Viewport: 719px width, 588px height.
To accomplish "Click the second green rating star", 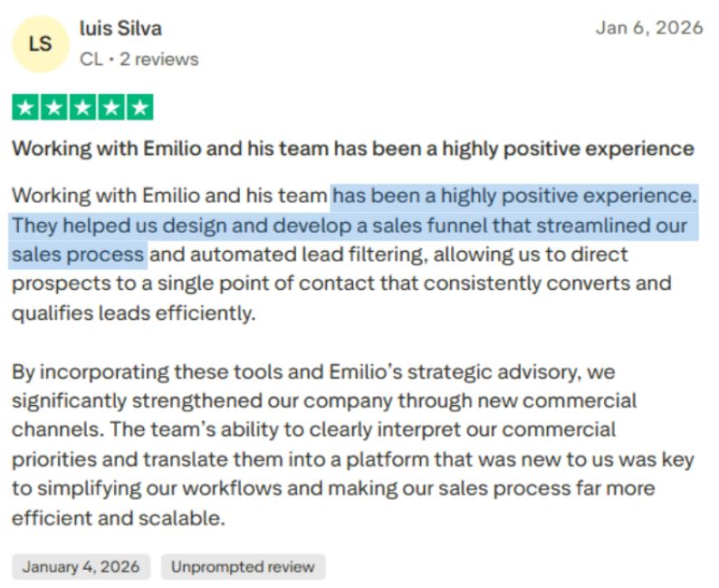I will (54, 107).
